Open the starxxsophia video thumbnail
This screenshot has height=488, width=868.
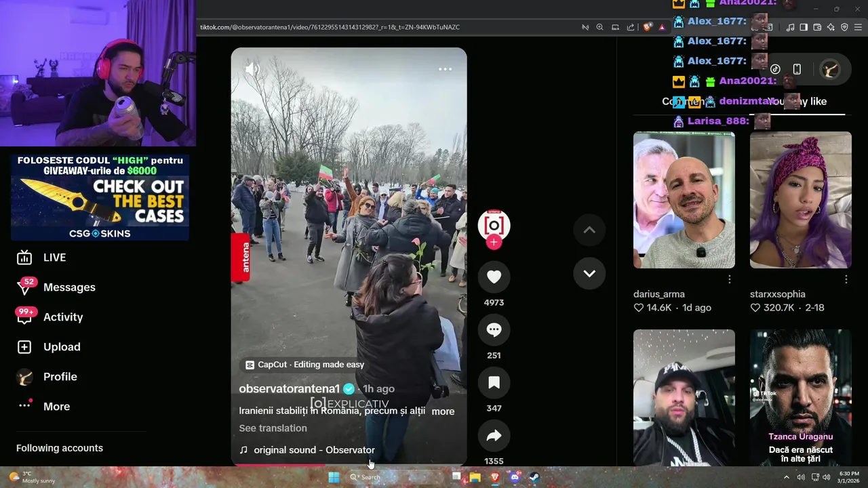coord(800,200)
